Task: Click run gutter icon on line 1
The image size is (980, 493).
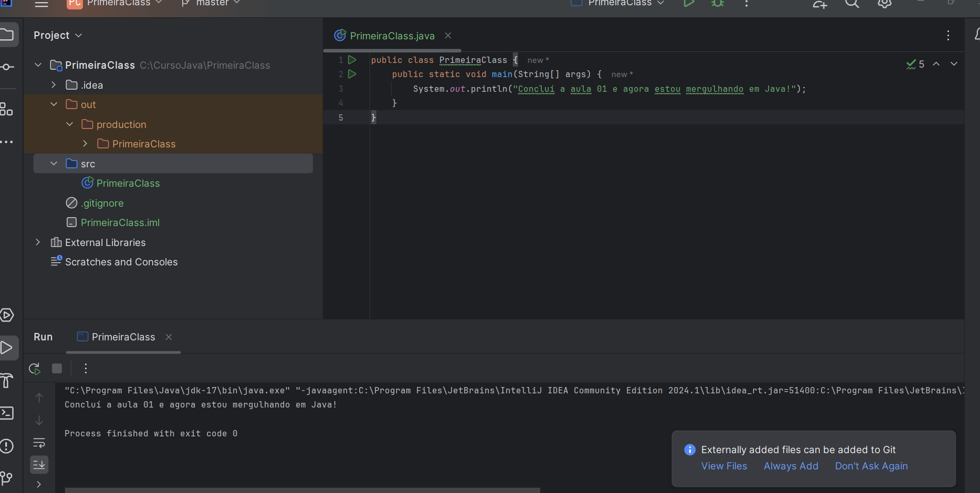Action: click(352, 60)
